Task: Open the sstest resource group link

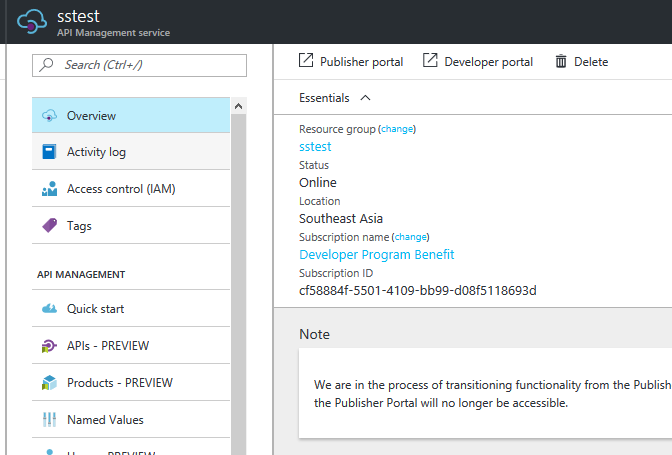Action: (x=315, y=147)
